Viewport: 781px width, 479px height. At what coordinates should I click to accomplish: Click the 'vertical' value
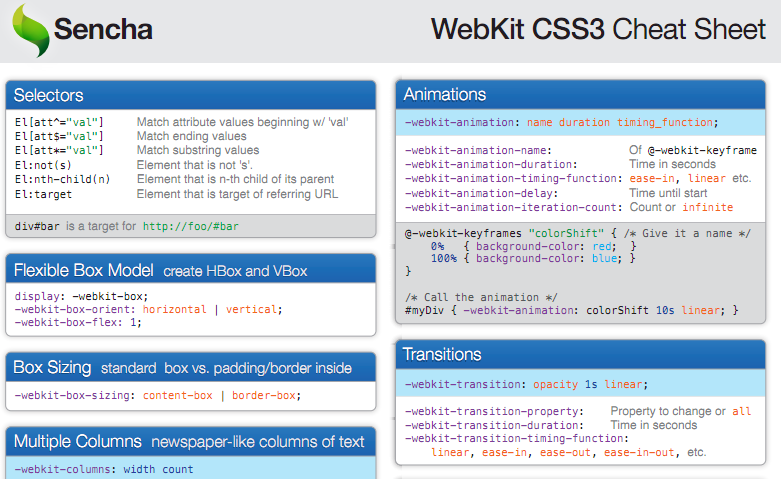coord(252,309)
